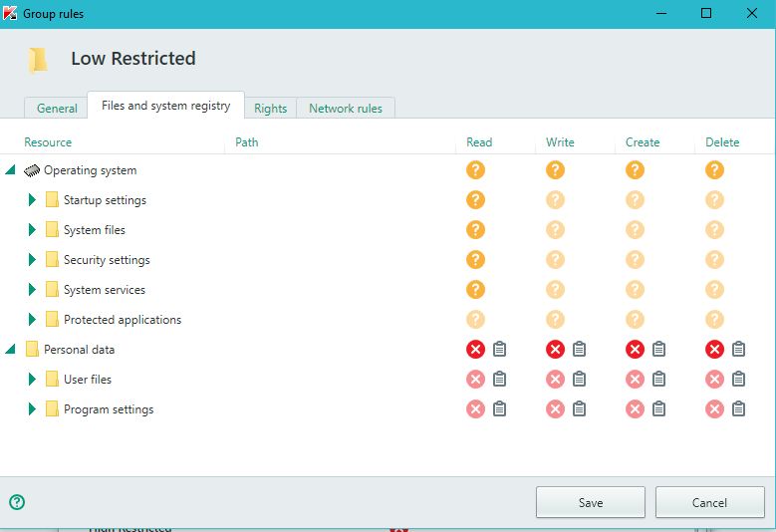Collapse the Personal data tree node
Image resolution: width=776 pixels, height=532 pixels.
10,350
